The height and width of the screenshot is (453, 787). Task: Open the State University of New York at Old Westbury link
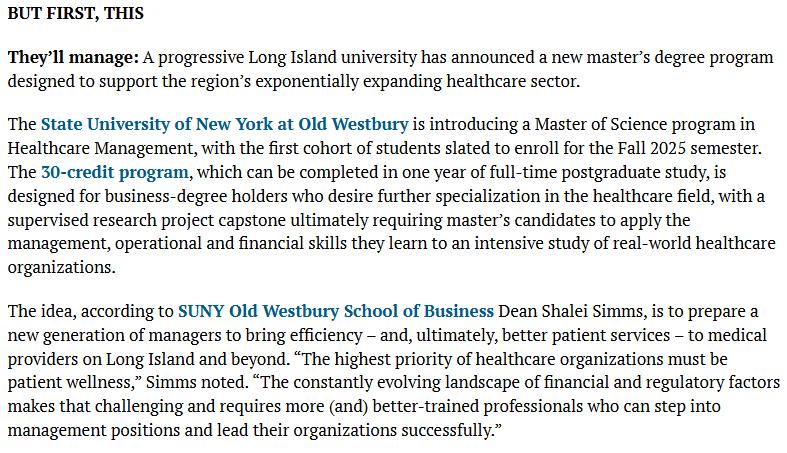(x=224, y=125)
